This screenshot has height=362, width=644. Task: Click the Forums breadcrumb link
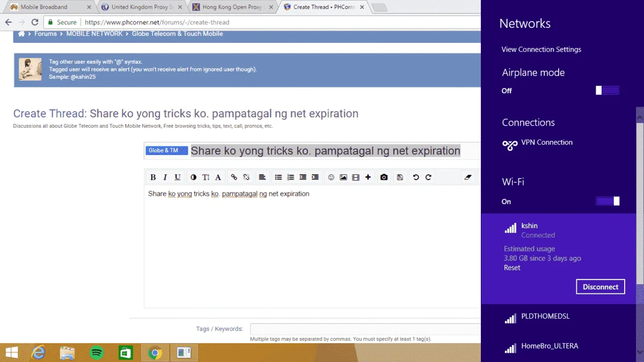tap(46, 34)
